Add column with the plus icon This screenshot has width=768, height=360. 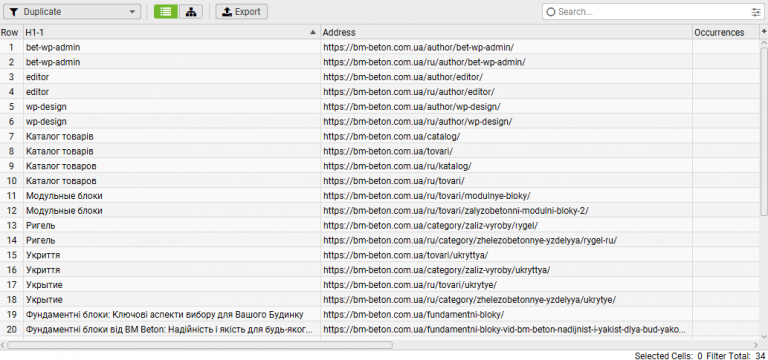pyautogui.click(x=763, y=32)
